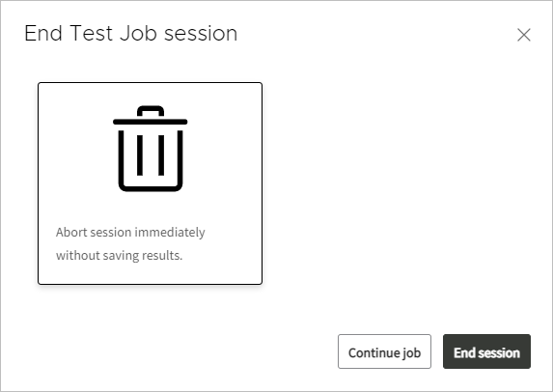
Task: Click the cross icon beside the dialog title
Action: (524, 35)
